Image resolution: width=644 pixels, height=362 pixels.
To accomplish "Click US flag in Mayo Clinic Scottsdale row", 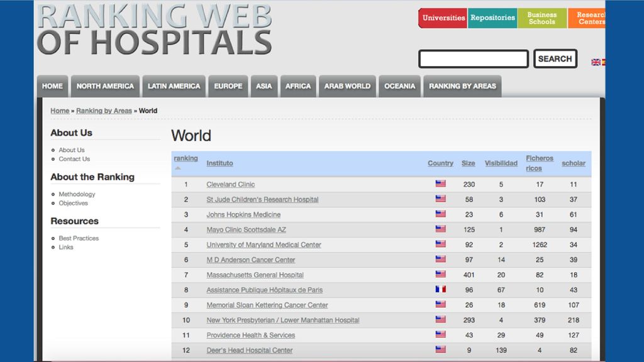I will pyautogui.click(x=440, y=229).
